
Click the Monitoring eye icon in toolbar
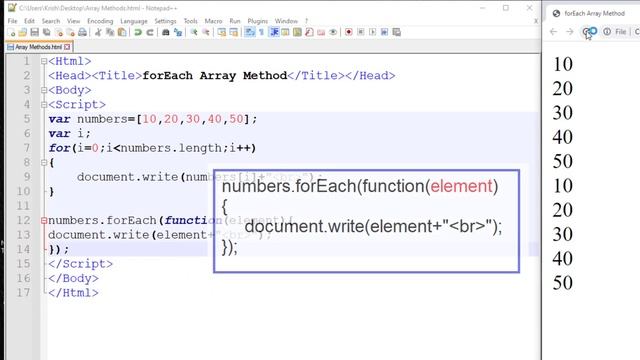pyautogui.click(x=333, y=32)
